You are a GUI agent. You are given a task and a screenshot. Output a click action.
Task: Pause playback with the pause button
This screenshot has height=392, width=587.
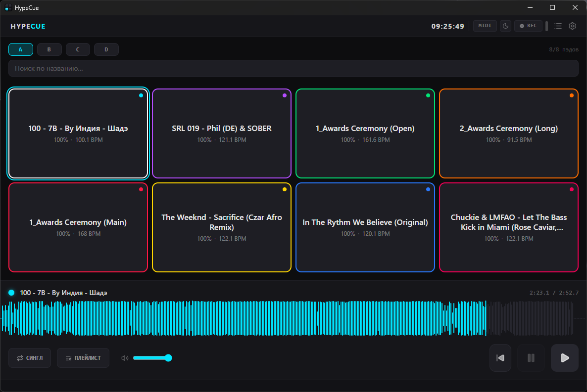(531, 358)
